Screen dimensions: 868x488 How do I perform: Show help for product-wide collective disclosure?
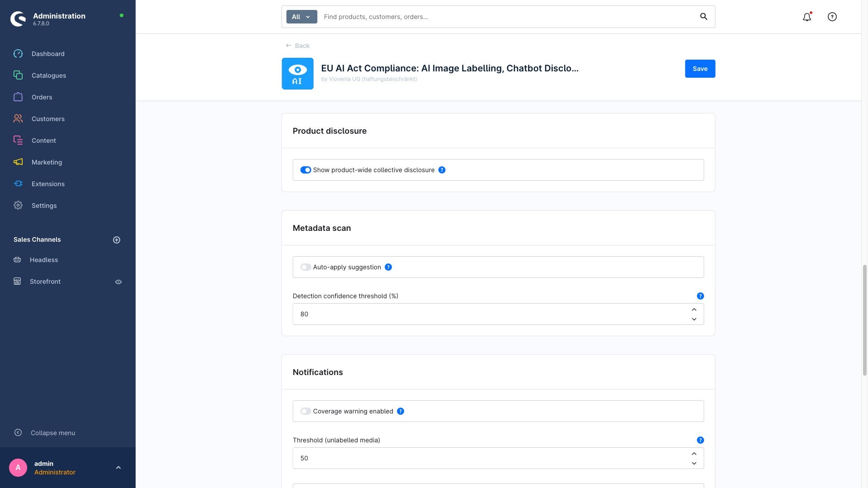pyautogui.click(x=442, y=170)
